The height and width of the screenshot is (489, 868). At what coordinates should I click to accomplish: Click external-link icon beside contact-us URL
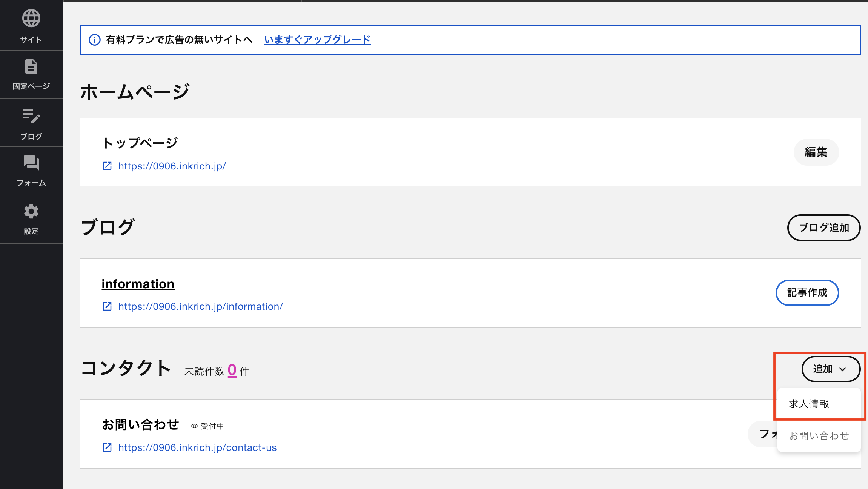click(107, 447)
